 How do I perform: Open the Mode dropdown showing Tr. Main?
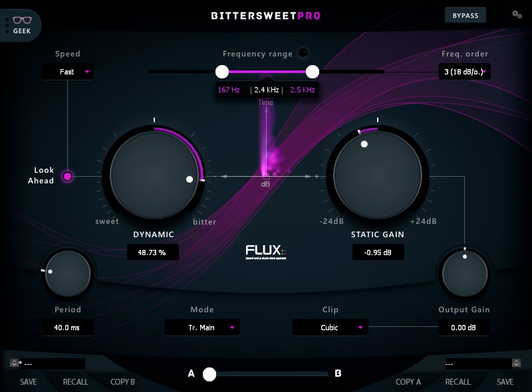click(x=202, y=327)
